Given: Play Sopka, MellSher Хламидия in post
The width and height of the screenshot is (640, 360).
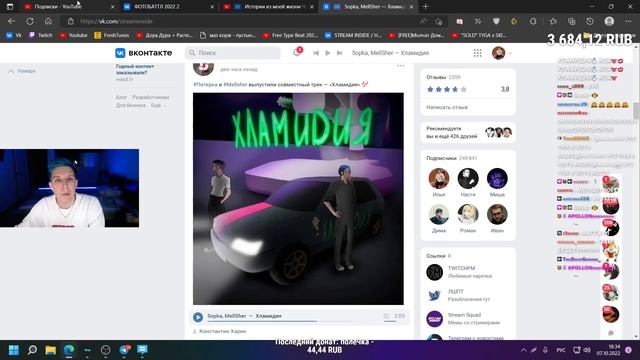Looking at the screenshot, I should [198, 317].
